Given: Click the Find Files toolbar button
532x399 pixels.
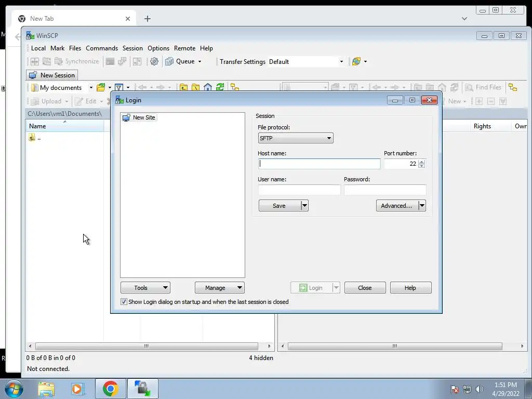Looking at the screenshot, I should click(483, 87).
